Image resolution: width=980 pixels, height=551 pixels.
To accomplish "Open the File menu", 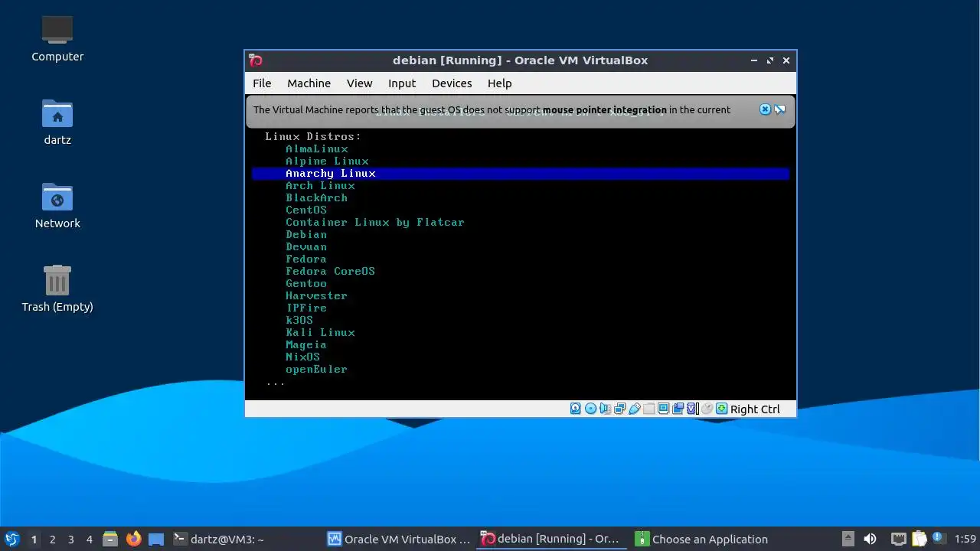I will pyautogui.click(x=262, y=83).
